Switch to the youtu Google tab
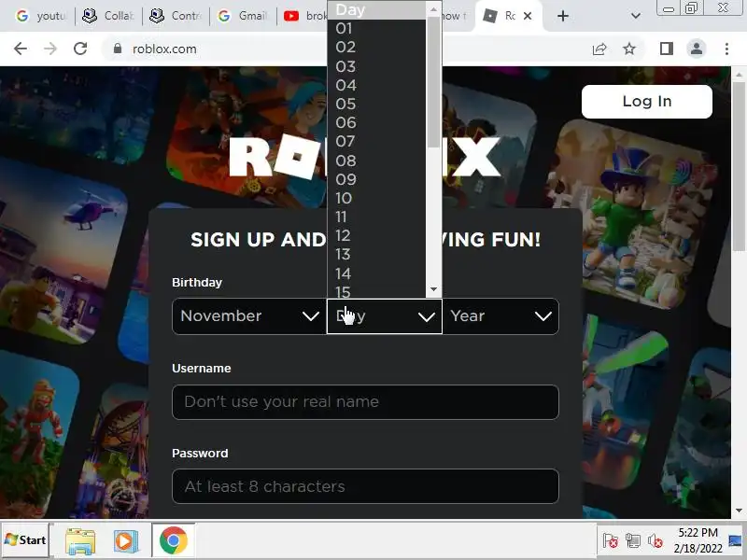This screenshot has height=560, width=747. tap(41, 16)
